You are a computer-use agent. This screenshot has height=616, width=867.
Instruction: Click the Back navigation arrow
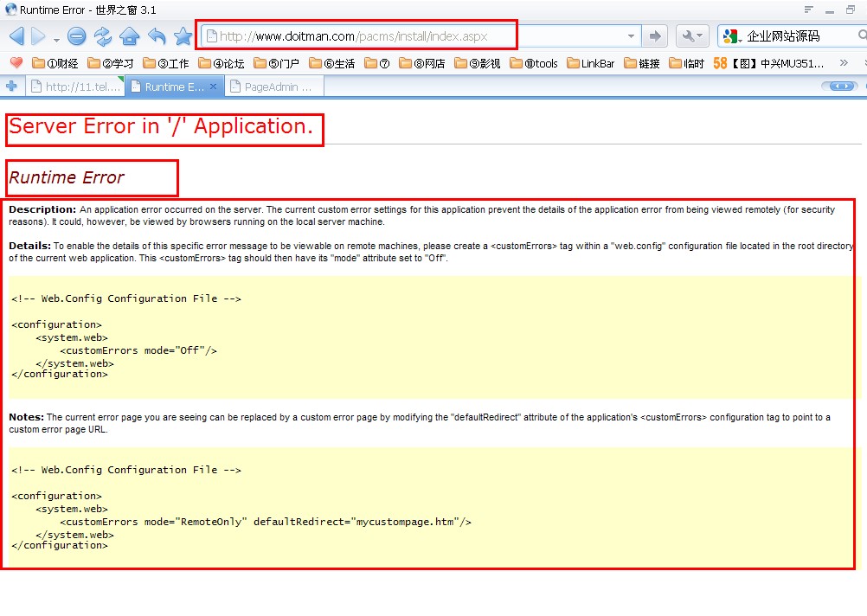[x=16, y=36]
